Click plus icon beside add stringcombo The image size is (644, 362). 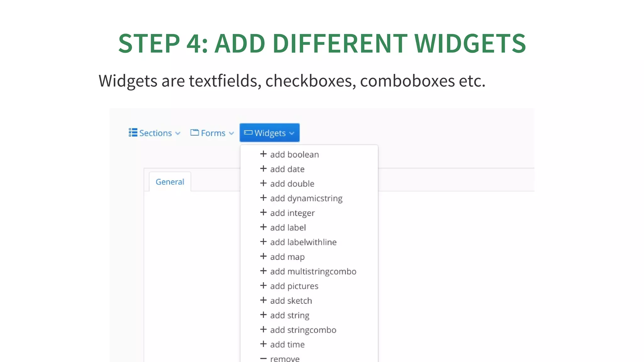(x=264, y=329)
